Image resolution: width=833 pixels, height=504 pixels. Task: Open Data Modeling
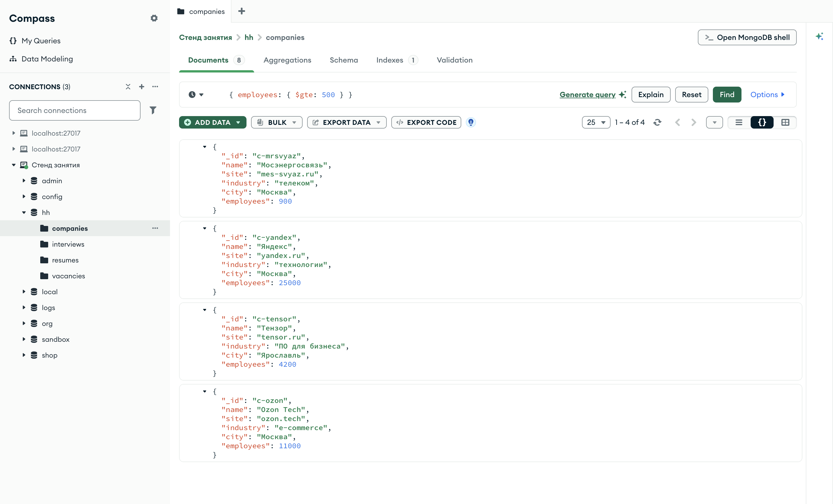pos(47,59)
